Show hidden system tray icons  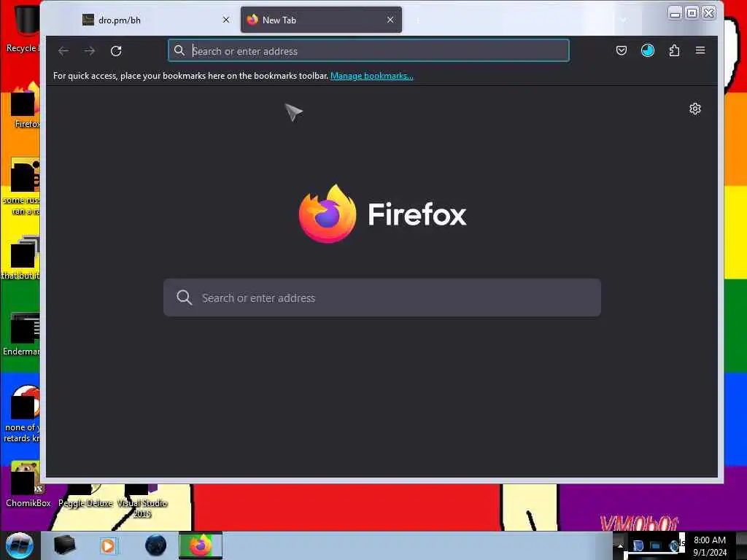pos(620,545)
